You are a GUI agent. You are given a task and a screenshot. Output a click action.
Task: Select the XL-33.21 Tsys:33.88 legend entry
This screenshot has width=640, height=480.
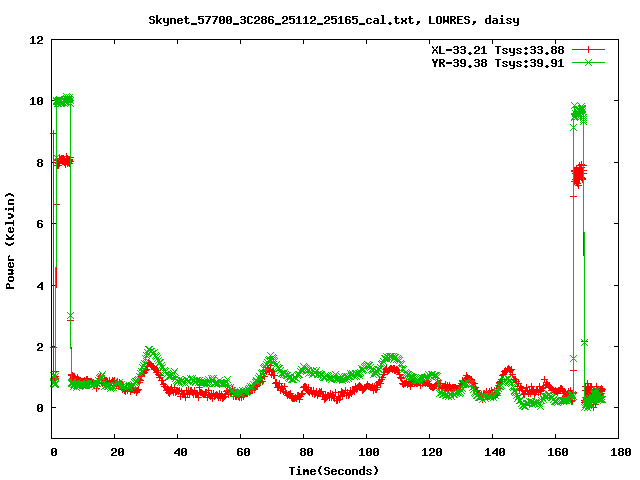[498, 50]
